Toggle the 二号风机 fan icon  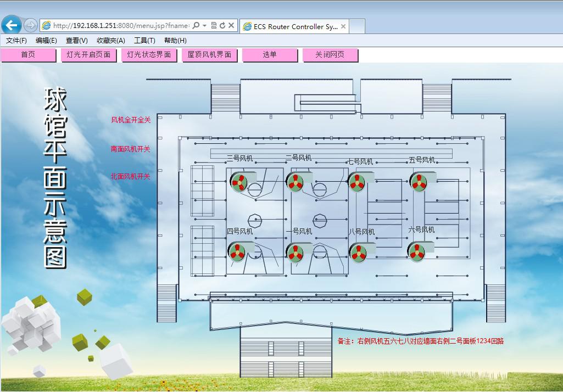pos(296,182)
